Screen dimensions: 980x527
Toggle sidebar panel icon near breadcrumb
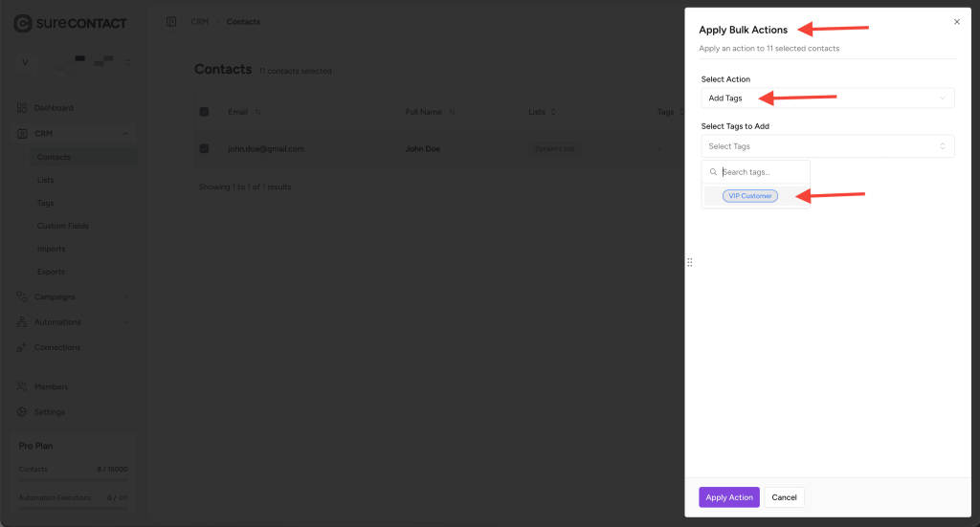tap(171, 21)
